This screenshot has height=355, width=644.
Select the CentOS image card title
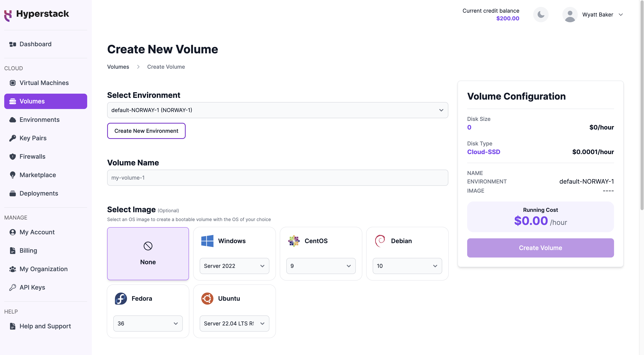[x=316, y=241]
